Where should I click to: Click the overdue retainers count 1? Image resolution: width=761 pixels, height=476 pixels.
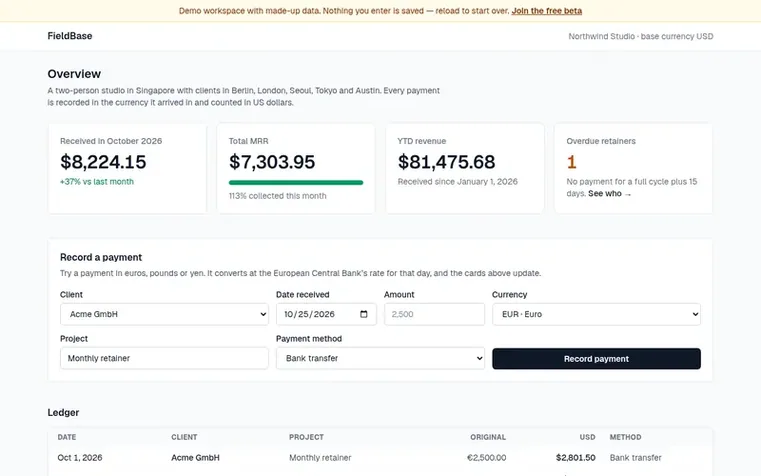tap(571, 162)
